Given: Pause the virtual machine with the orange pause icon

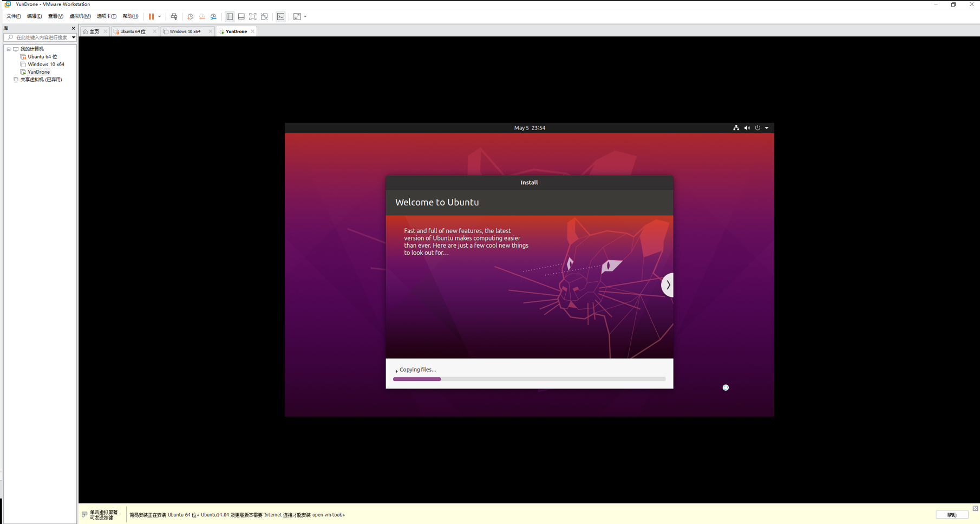Looking at the screenshot, I should tap(152, 17).
